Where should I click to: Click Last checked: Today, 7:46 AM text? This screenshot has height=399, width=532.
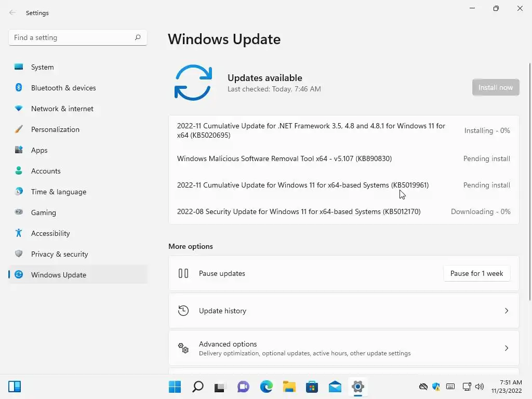[x=274, y=89]
